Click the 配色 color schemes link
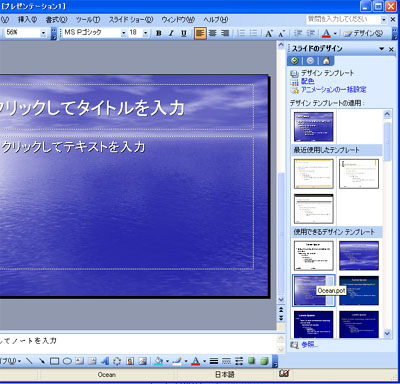Screen dimensions: 400x384 307,81
